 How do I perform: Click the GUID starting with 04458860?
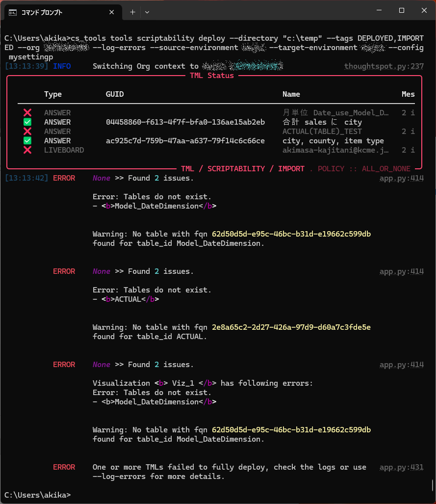pos(185,122)
